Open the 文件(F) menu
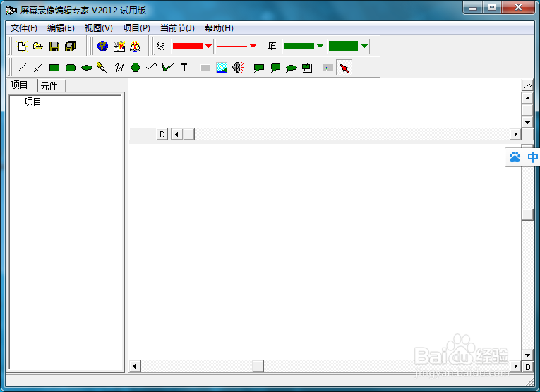Screen dimensions: 540x392 (x=24, y=28)
